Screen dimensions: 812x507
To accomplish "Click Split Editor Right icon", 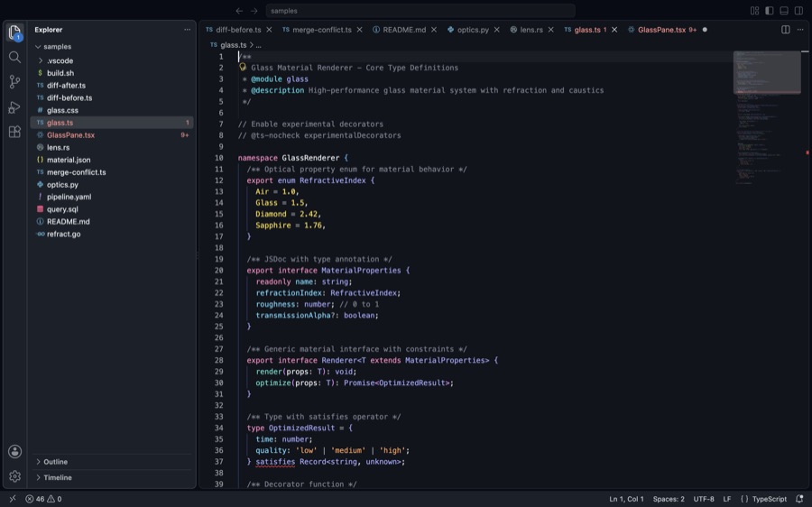I will [786, 30].
